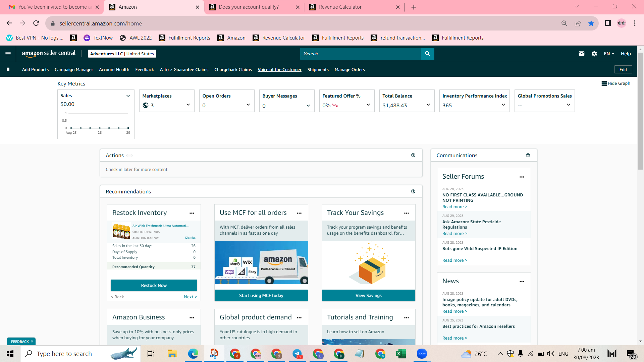Viewport: 644px width, 362px height.
Task: Click the Edit button in navigation bar
Action: coord(623,69)
